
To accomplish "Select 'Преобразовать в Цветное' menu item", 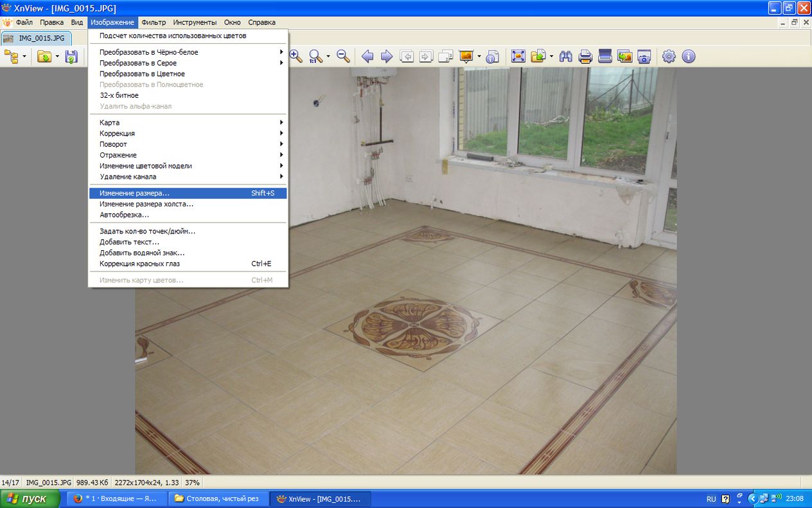I will (188, 73).
